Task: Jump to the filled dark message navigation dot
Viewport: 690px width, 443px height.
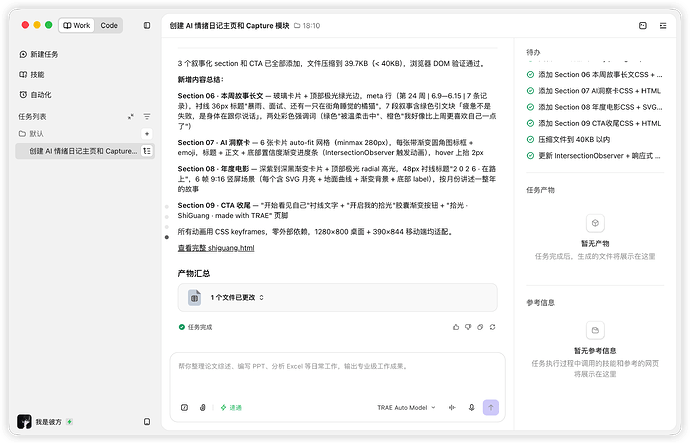Action: 167,237
